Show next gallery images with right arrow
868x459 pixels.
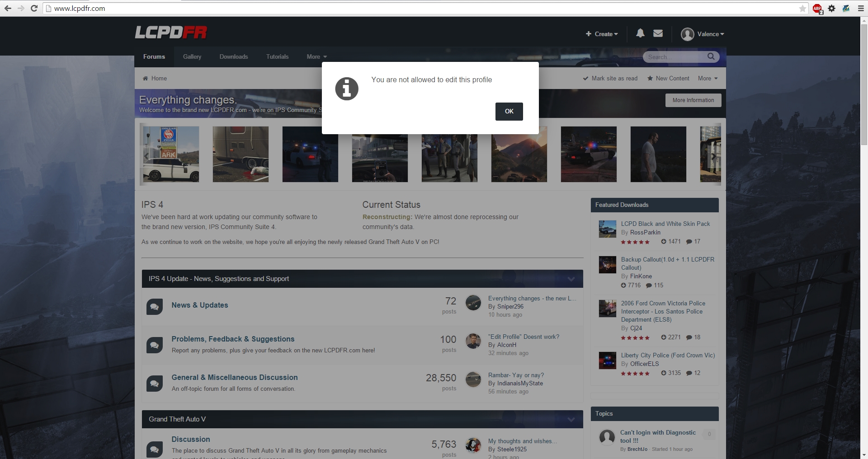(713, 156)
